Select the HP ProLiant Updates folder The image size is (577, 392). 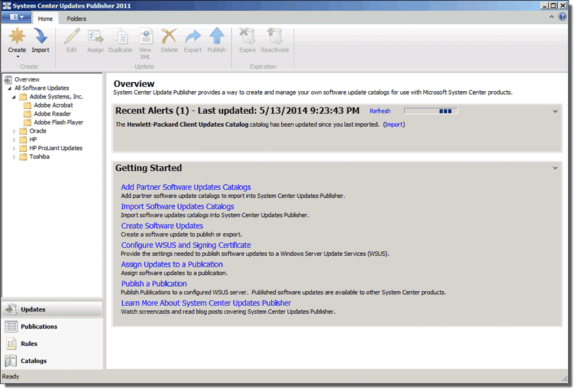click(56, 148)
